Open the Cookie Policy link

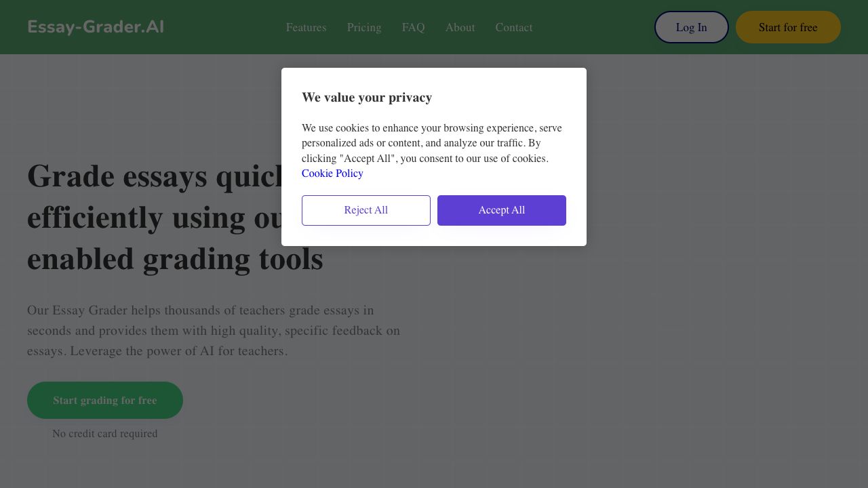tap(332, 174)
